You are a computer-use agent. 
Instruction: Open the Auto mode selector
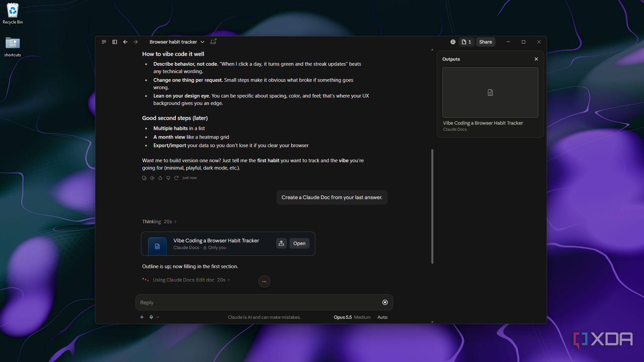382,317
